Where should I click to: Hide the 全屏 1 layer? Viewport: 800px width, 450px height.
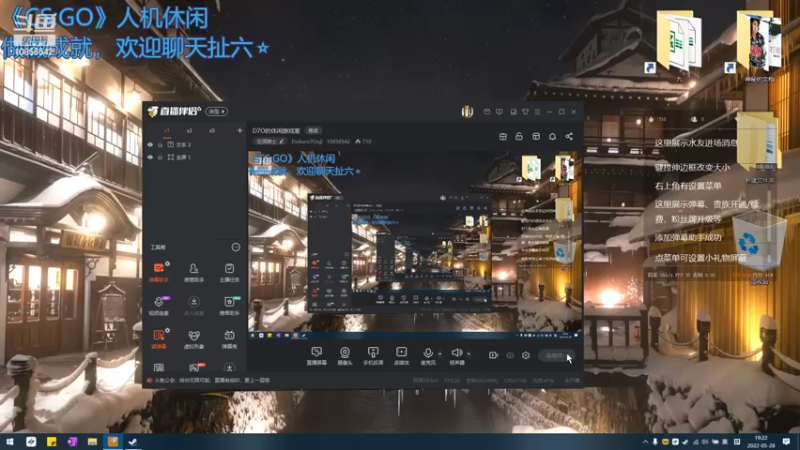(150, 157)
